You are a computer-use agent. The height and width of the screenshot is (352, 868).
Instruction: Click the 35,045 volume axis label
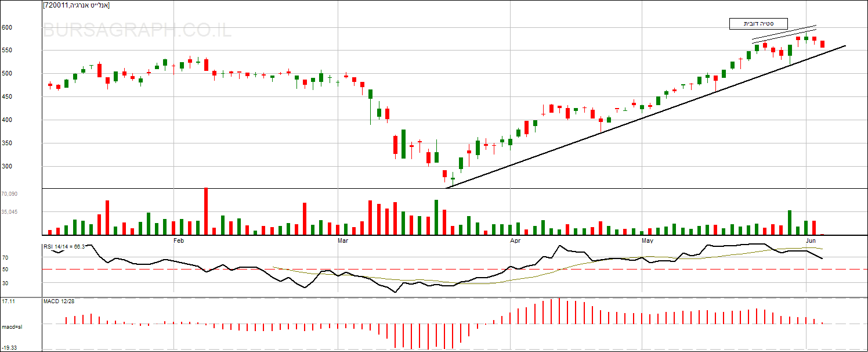(x=9, y=212)
